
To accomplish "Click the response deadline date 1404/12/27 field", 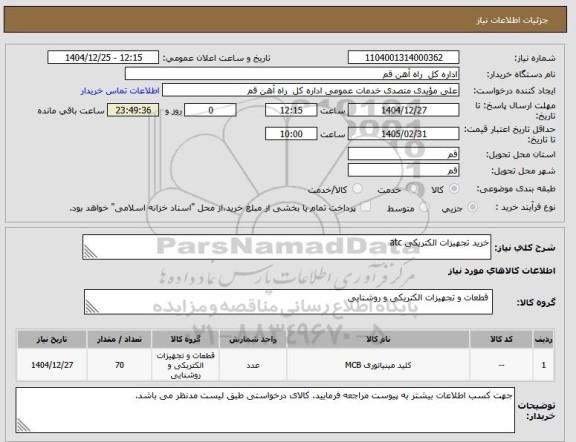I will [x=403, y=110].
